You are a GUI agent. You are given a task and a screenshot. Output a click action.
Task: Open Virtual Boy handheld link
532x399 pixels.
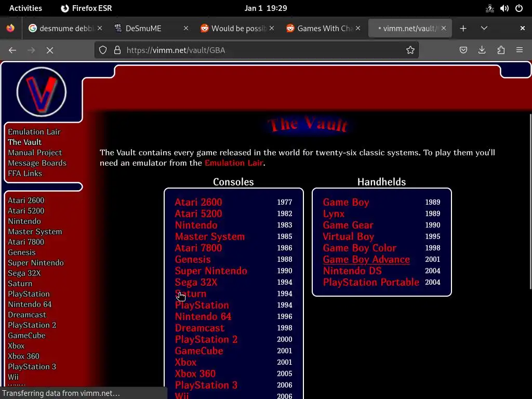tap(348, 236)
